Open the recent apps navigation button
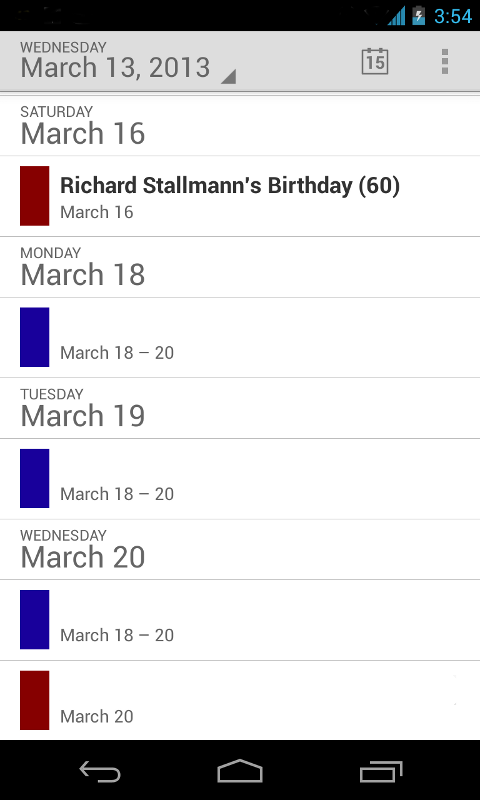This screenshot has width=480, height=800. coord(381,771)
